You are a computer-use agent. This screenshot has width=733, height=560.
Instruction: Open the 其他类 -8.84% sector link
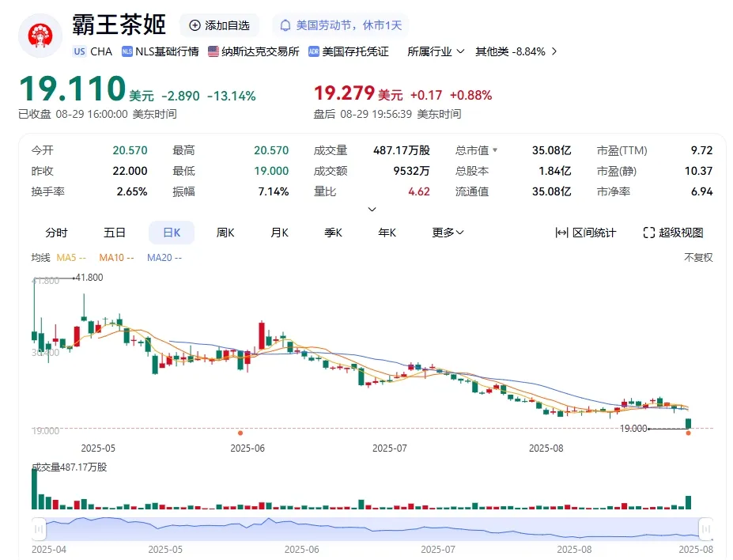point(516,51)
